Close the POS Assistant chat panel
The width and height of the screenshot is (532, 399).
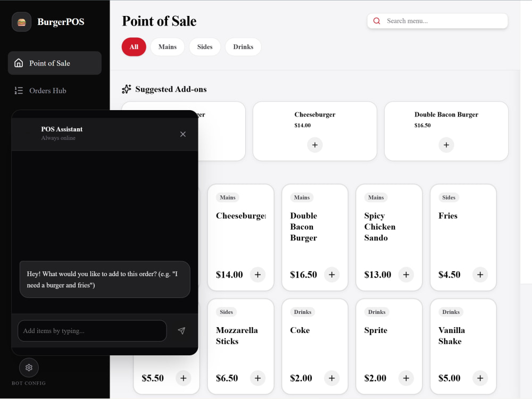183,135
